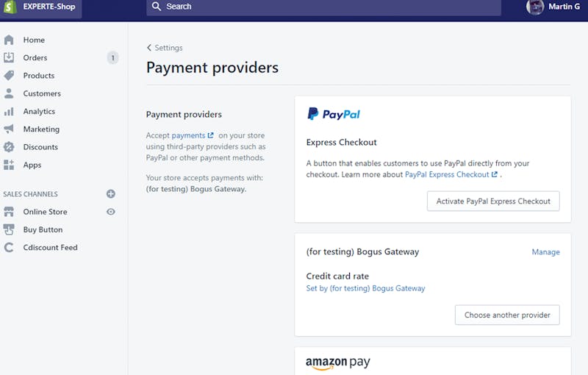Screen dimensions: 588x375
Task: Open the Apps grid icon
Action: pos(9,165)
